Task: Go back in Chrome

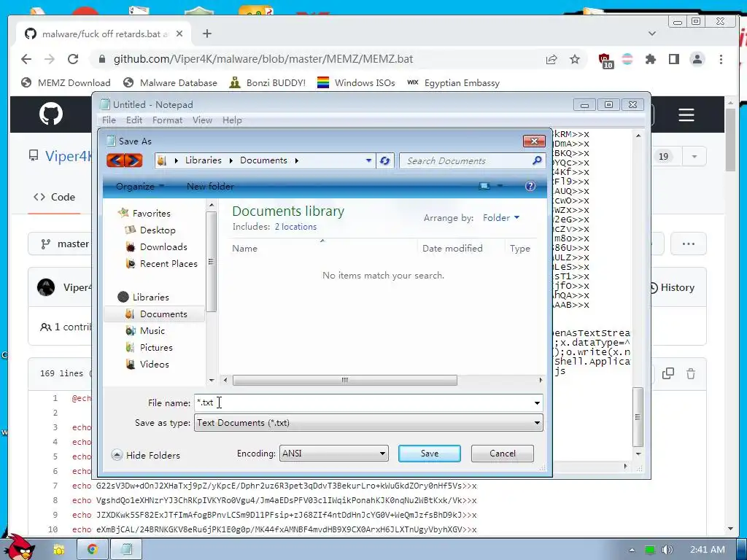Action: 26,59
